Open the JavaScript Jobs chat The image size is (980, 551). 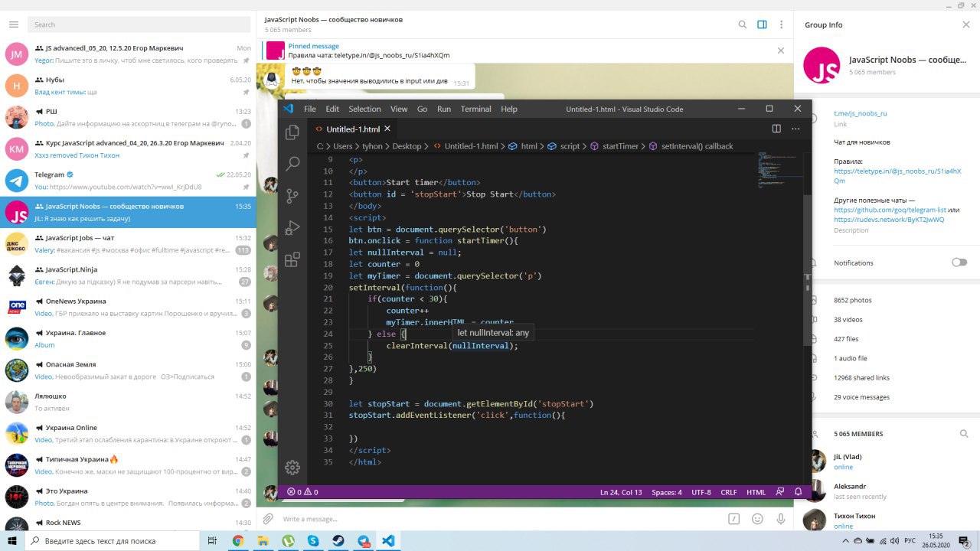[128, 243]
